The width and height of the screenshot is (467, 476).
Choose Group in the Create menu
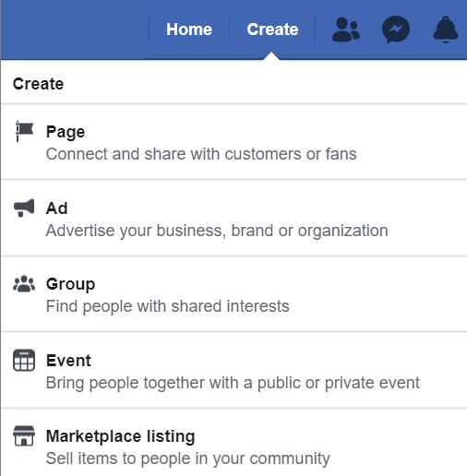click(233, 294)
